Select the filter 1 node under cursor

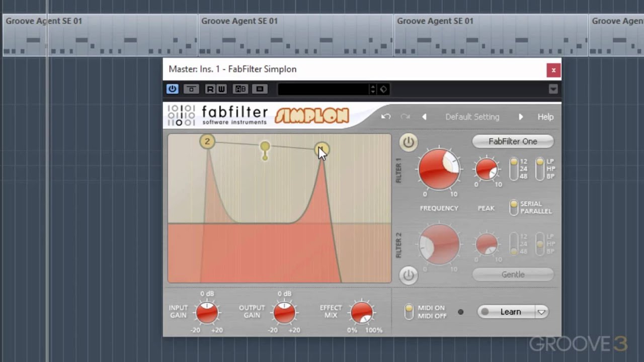coord(321,149)
